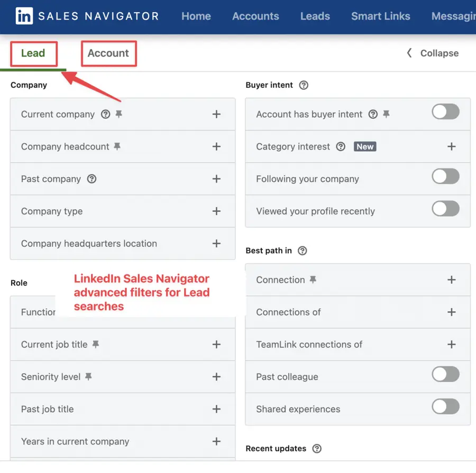This screenshot has width=476, height=473.
Task: Click the help icon next to Past company
Action: (x=92, y=179)
